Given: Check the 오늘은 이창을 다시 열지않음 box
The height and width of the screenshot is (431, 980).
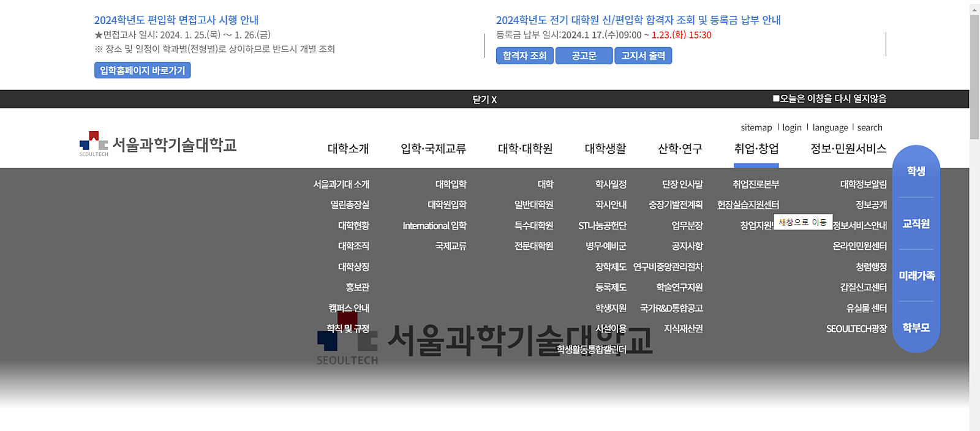Looking at the screenshot, I should (776, 98).
